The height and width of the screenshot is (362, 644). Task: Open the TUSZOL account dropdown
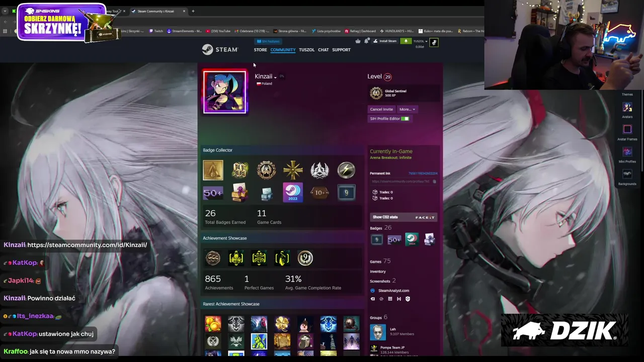tap(420, 41)
